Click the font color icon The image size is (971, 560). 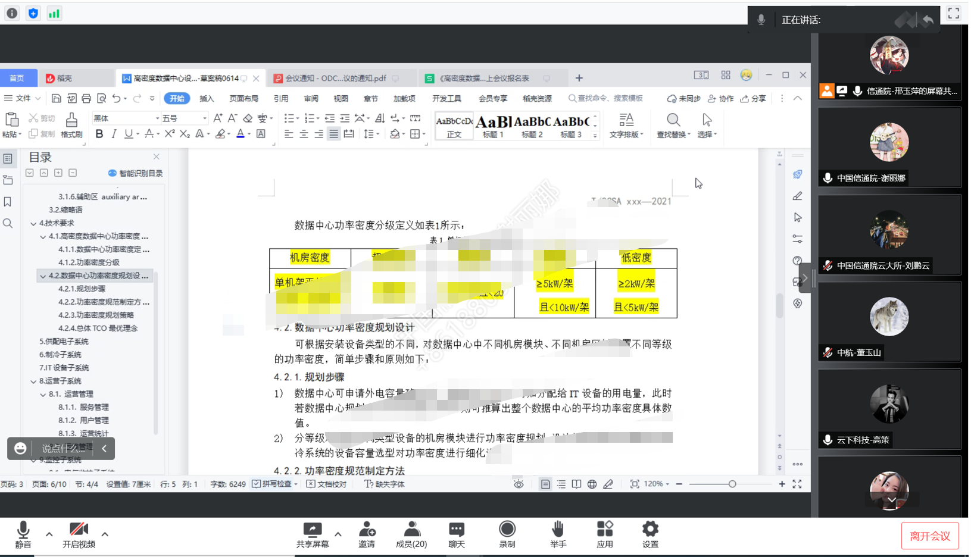pyautogui.click(x=241, y=134)
